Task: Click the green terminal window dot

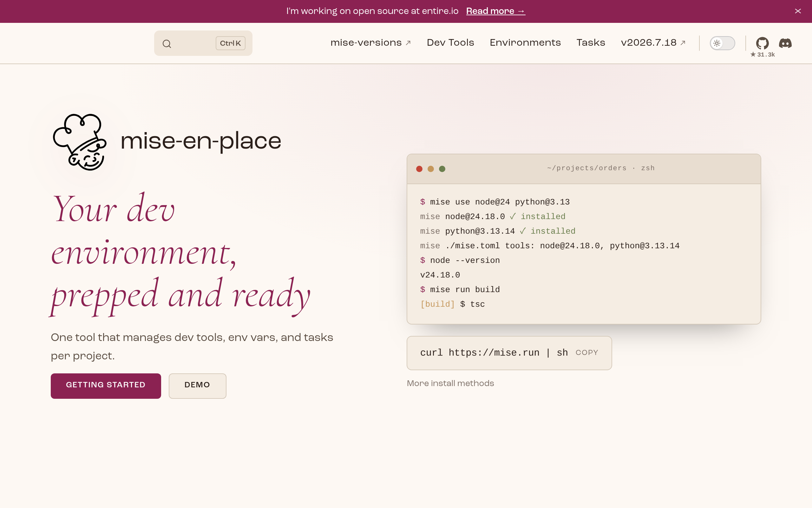Action: pyautogui.click(x=442, y=169)
